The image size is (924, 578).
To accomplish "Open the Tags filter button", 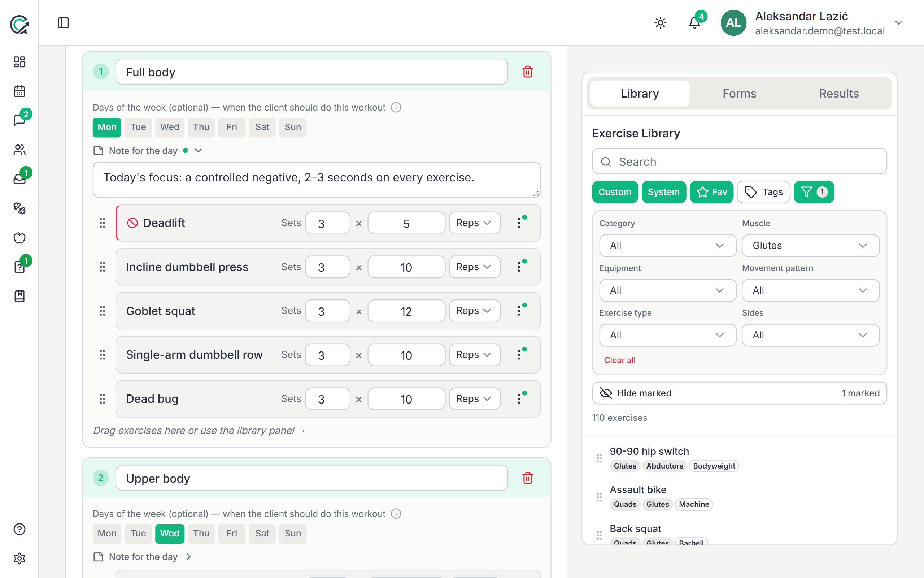I will [x=763, y=192].
